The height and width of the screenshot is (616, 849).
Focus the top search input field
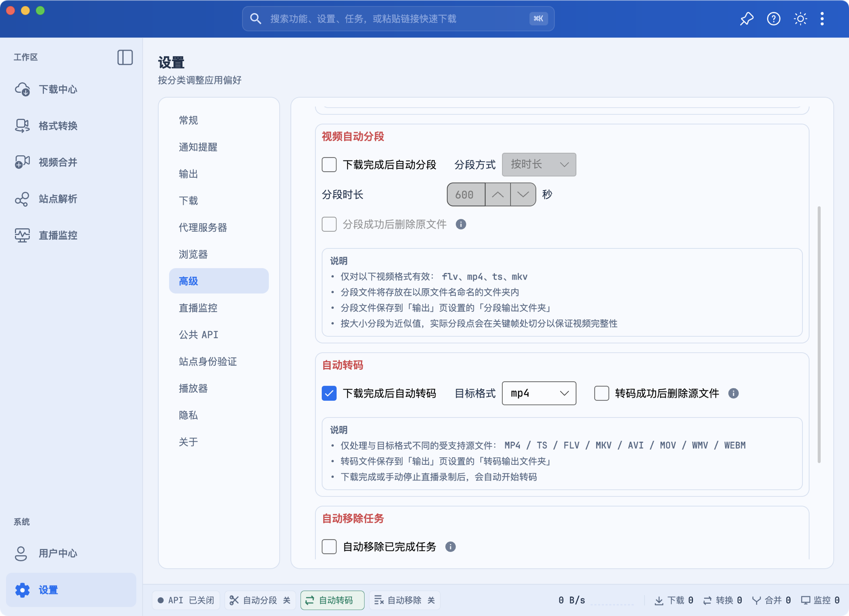(398, 19)
